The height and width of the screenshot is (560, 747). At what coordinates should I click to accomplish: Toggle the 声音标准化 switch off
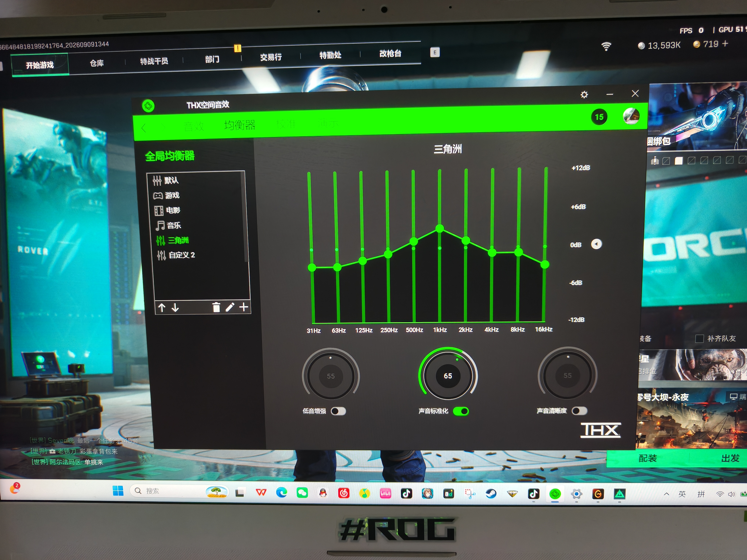point(461,411)
